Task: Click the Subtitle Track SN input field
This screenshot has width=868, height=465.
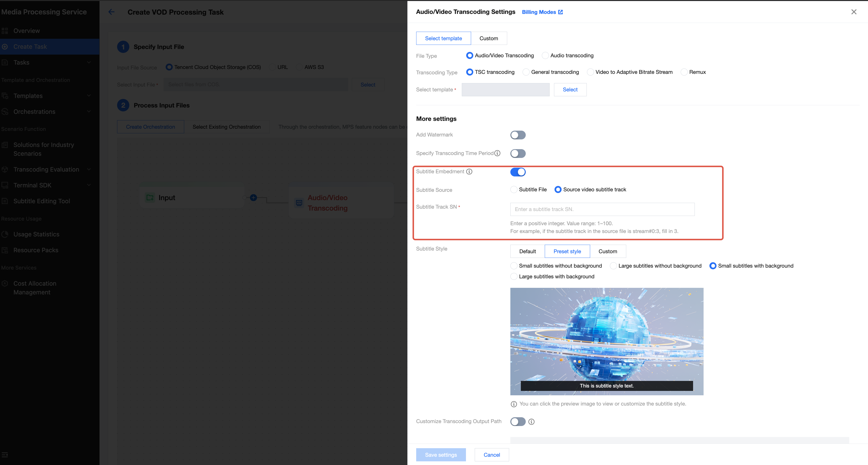Action: (602, 209)
